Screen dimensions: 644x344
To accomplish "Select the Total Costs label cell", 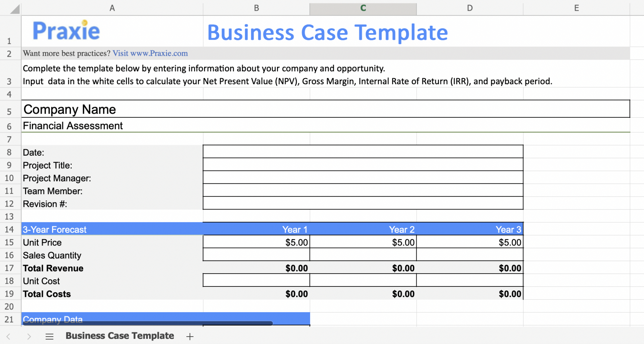I will point(112,293).
